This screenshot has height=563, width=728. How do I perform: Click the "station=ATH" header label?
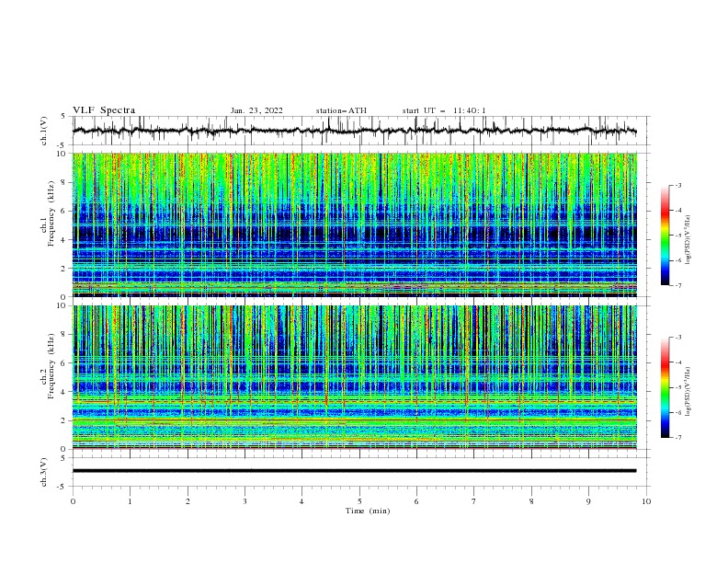tap(341, 110)
